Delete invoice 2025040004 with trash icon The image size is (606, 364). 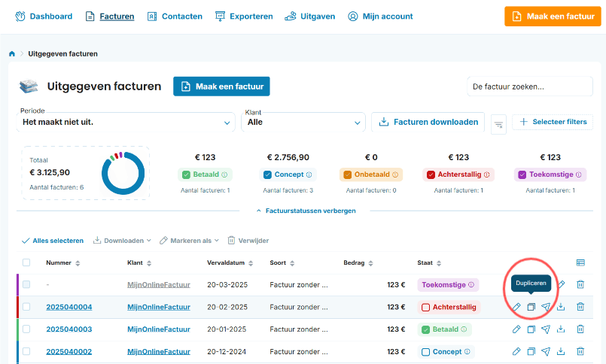580,307
